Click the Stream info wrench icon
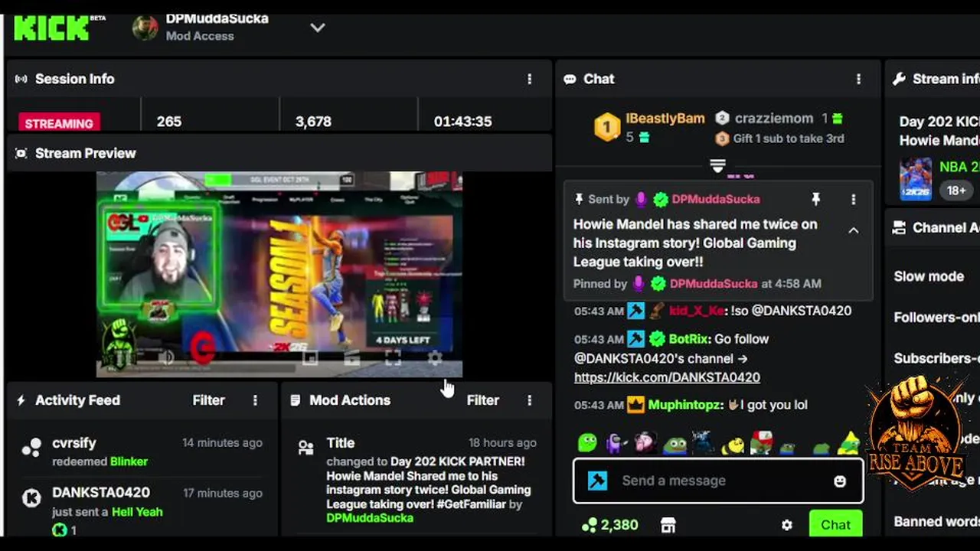This screenshot has height=551, width=980. 900,79
